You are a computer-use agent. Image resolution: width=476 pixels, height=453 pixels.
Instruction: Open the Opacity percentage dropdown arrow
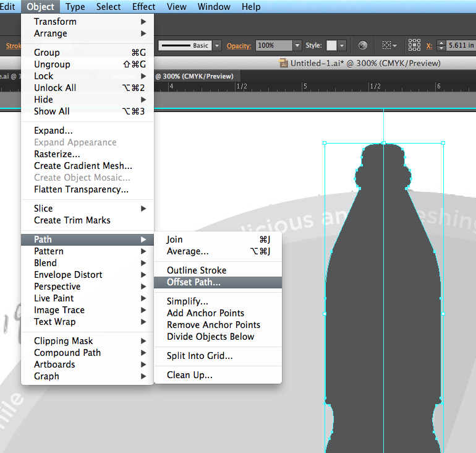click(x=297, y=46)
